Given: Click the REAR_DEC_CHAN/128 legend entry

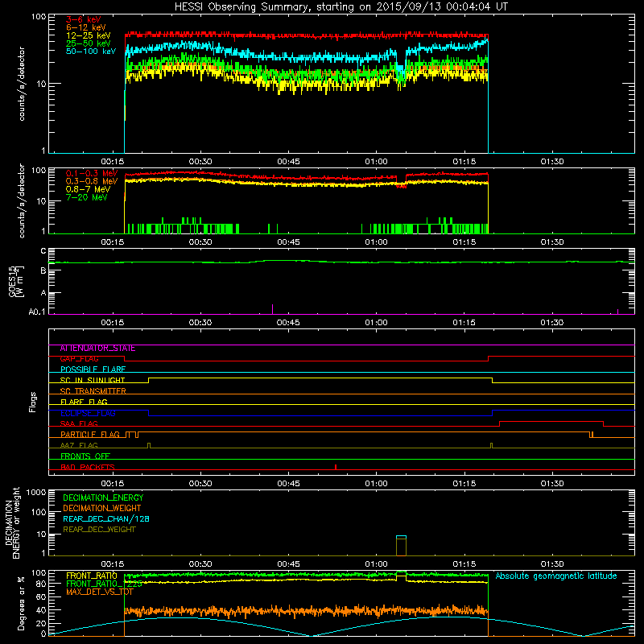Looking at the screenshot, I should 106,518.
